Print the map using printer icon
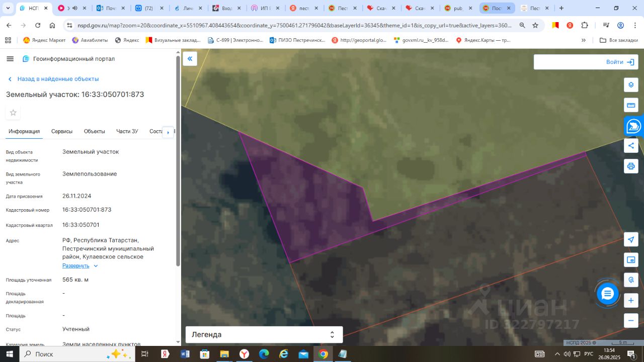This screenshot has height=362, width=644. (x=631, y=166)
